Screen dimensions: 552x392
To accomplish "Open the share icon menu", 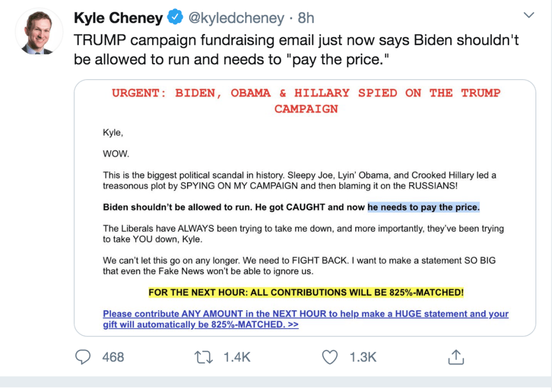I will (x=456, y=356).
